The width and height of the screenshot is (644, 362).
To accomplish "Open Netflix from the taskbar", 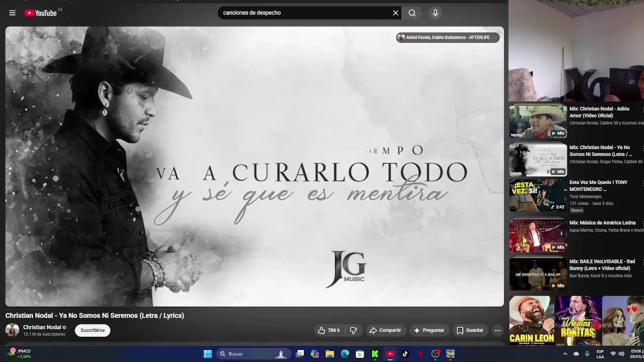I will coord(421,354).
